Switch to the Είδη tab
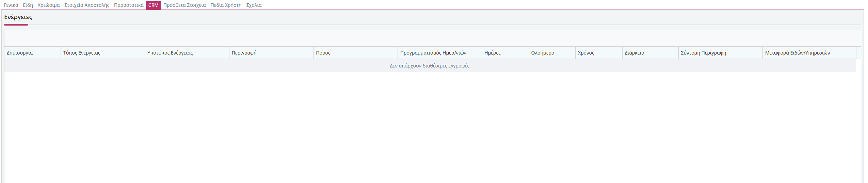Image resolution: width=868 pixels, height=183 pixels. (28, 5)
